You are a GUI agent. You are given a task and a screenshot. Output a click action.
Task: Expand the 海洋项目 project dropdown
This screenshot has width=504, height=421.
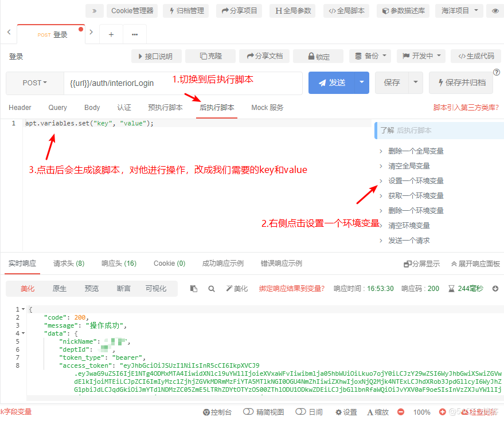click(459, 11)
